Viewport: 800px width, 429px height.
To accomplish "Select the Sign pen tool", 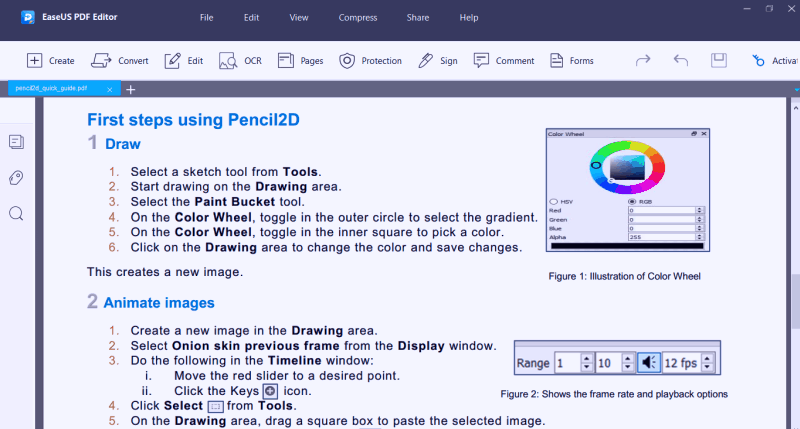I will click(438, 61).
